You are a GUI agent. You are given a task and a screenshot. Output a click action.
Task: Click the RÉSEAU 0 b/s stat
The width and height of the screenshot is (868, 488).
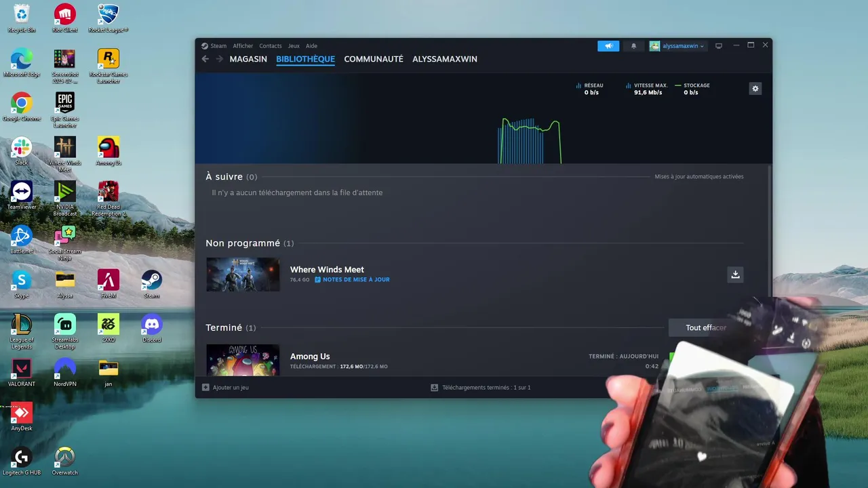pyautogui.click(x=589, y=89)
